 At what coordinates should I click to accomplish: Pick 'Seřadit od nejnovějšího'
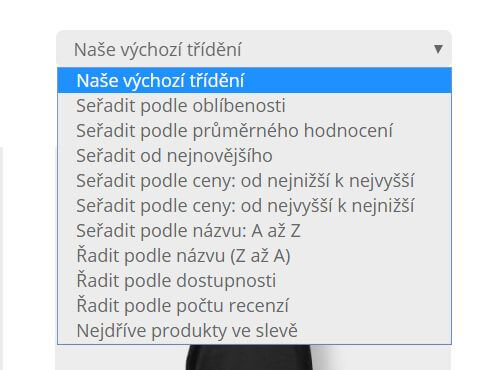254,156
